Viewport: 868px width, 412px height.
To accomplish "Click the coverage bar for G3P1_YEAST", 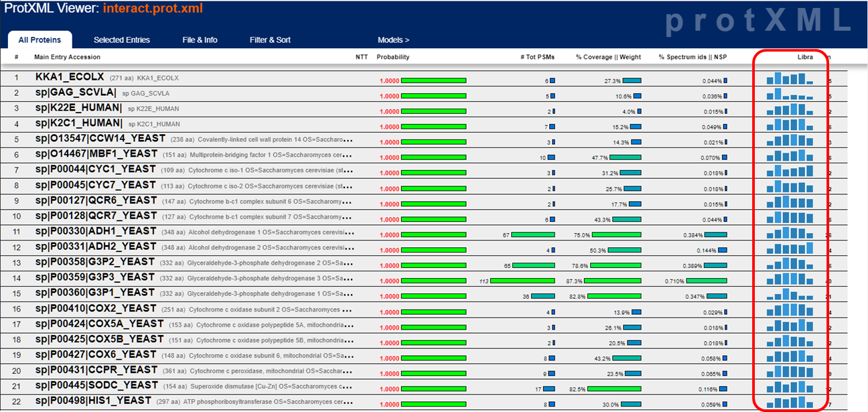I will pos(615,296).
